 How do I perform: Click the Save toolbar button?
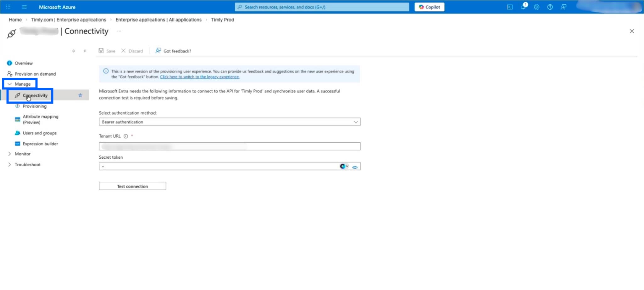tap(107, 51)
